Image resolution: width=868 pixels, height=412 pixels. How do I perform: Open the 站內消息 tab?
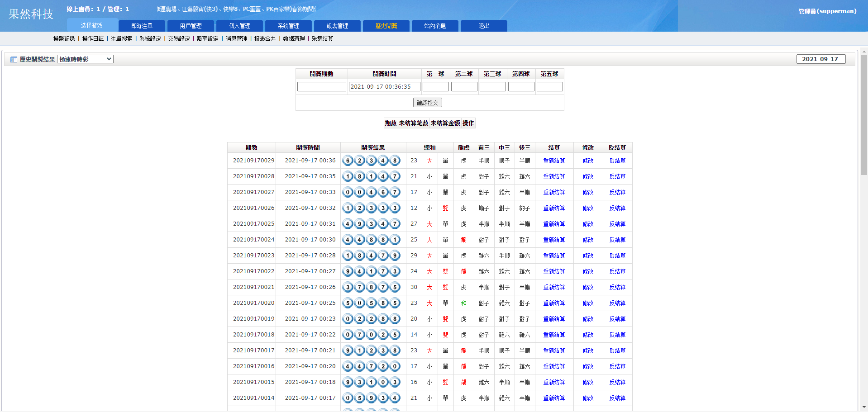(435, 26)
